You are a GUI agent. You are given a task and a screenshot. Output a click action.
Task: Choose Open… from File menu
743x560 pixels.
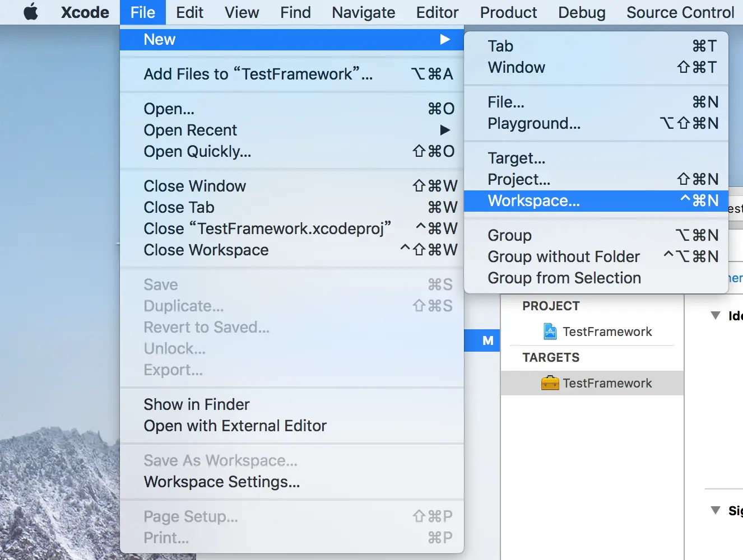[x=292, y=109]
